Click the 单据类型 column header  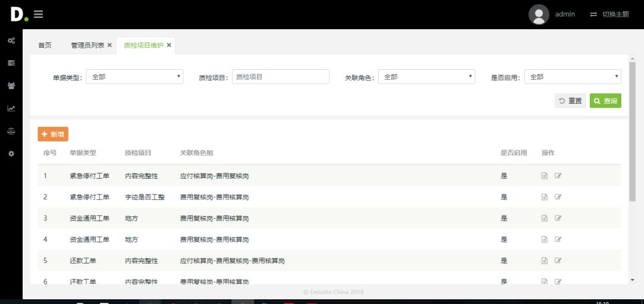[x=83, y=153]
